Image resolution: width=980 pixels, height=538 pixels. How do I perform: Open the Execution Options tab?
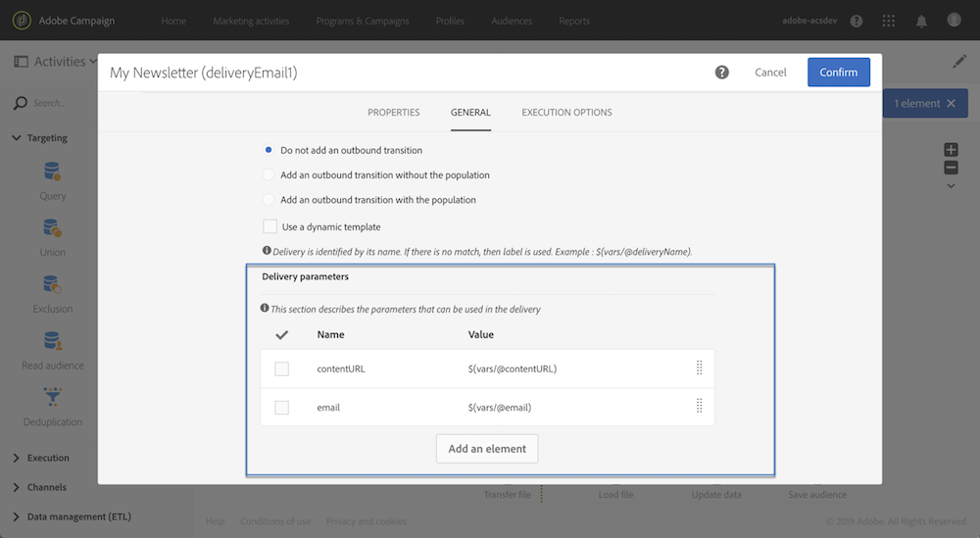pyautogui.click(x=566, y=113)
